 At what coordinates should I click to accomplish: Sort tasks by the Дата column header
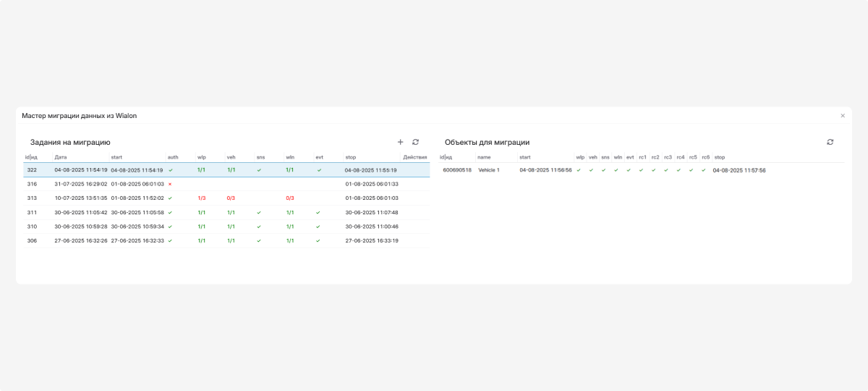coord(61,157)
